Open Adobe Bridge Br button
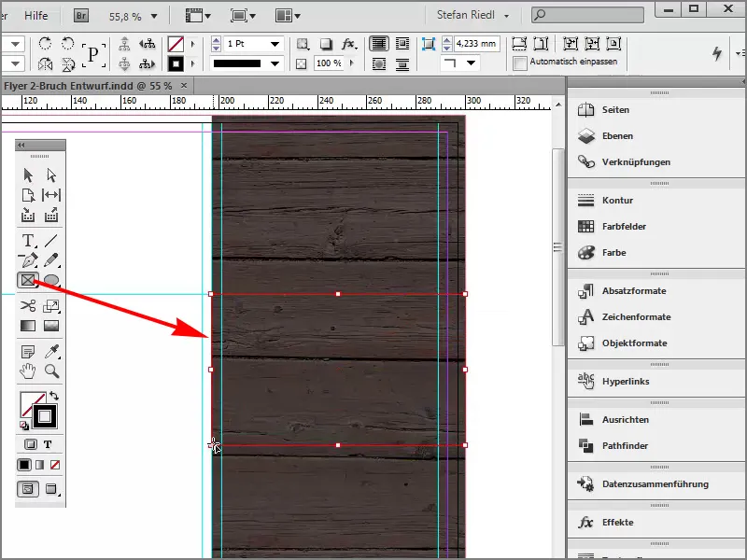 point(81,16)
